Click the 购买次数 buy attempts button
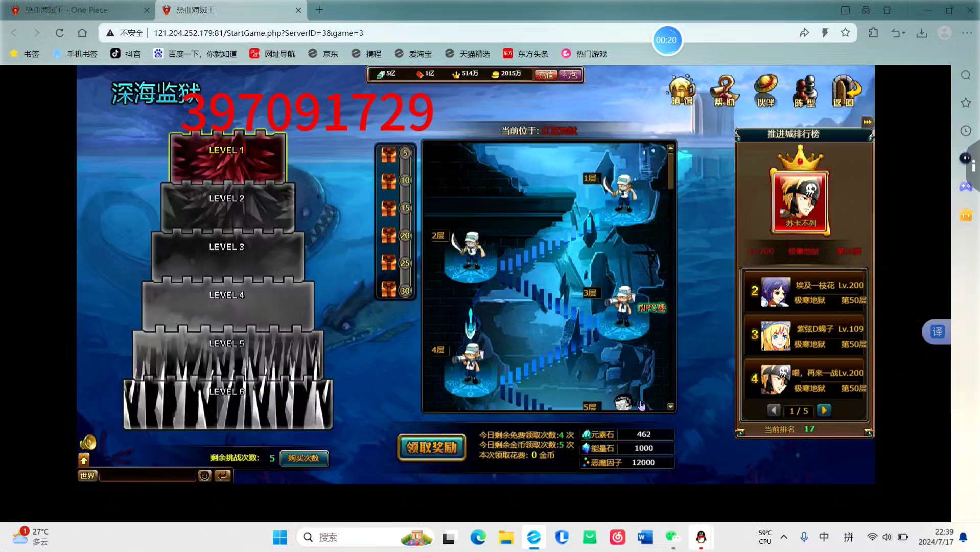The width and height of the screenshot is (980, 552). pyautogui.click(x=304, y=458)
